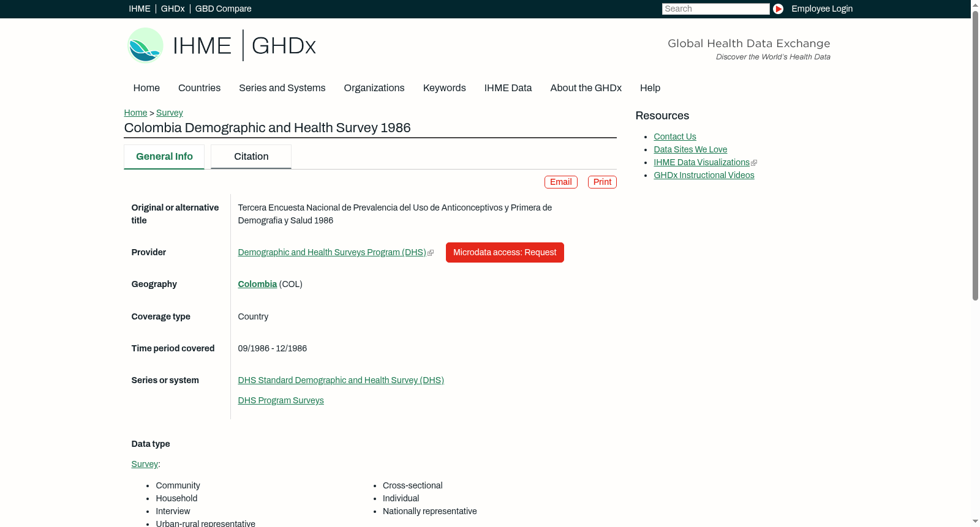Click the vertical scrollbar thumb
The width and height of the screenshot is (980, 527).
click(x=975, y=155)
